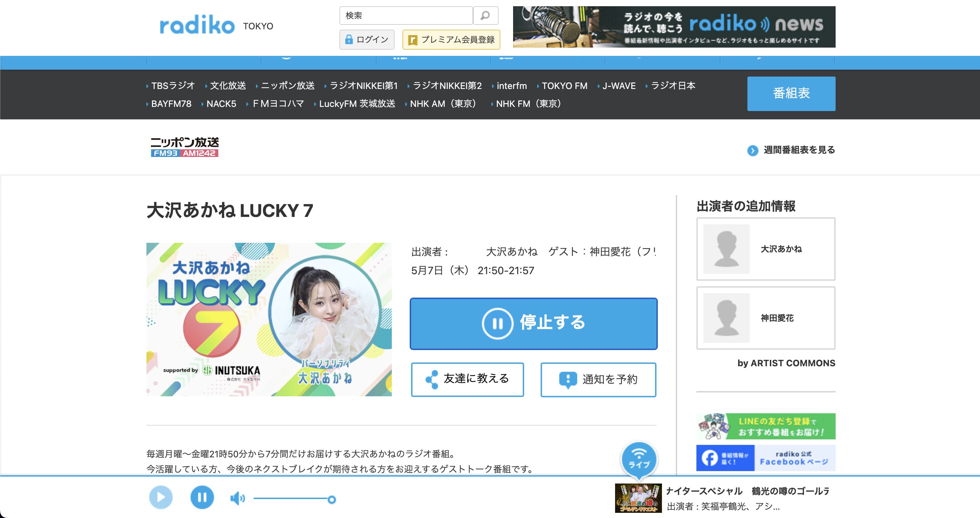This screenshot has height=518, width=980.
Task: Click the ナイタースペシャル 鶴光の噂のゴールデン program title
Action: click(x=747, y=491)
